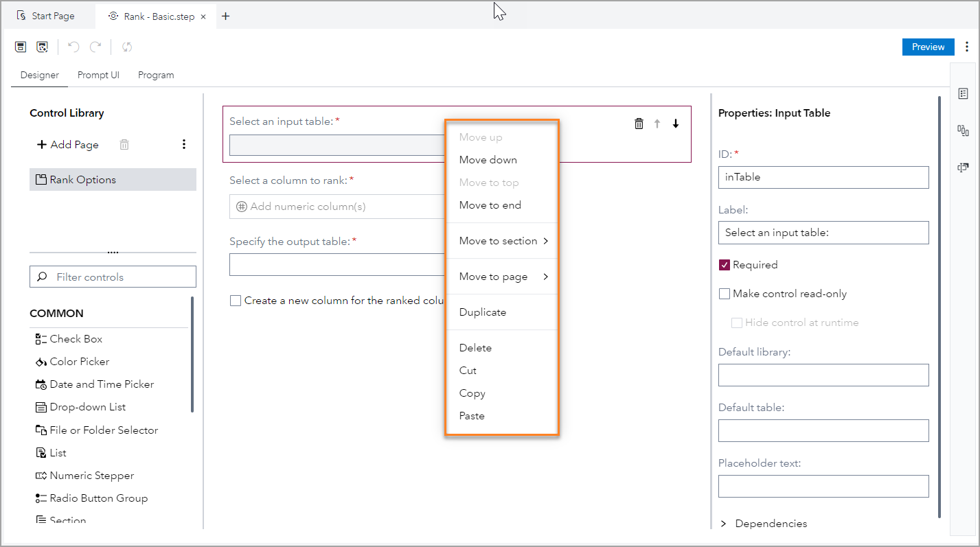This screenshot has height=547, width=980.
Task: Click the Save icon in the toolbar
Action: pyautogui.click(x=21, y=46)
